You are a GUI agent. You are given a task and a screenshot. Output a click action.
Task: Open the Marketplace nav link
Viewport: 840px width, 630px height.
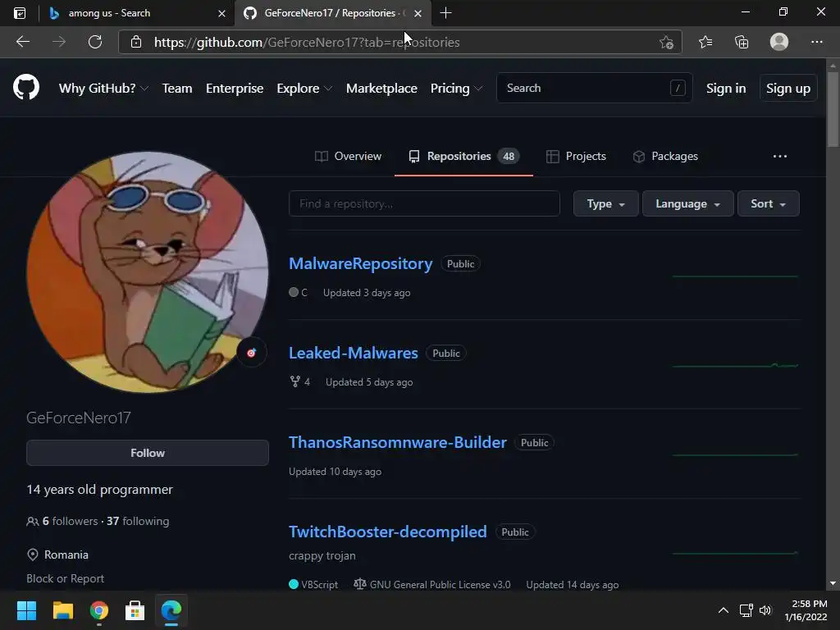point(381,89)
